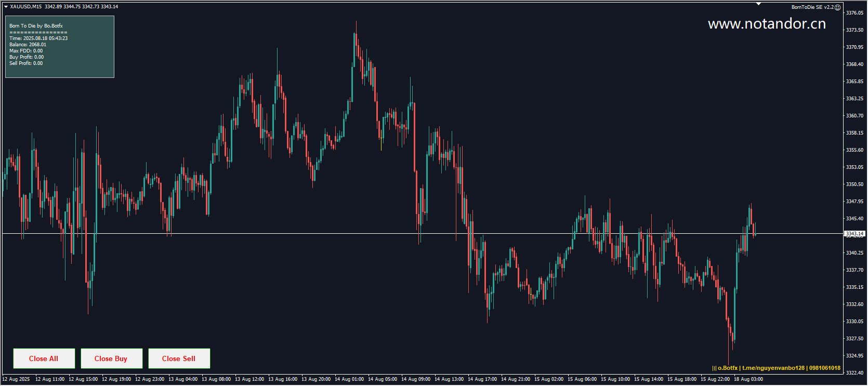Viewport: 868px width, 386px height.
Task: Open the XAUUSD,M15 symbol dropdown arrow
Action: coord(6,7)
